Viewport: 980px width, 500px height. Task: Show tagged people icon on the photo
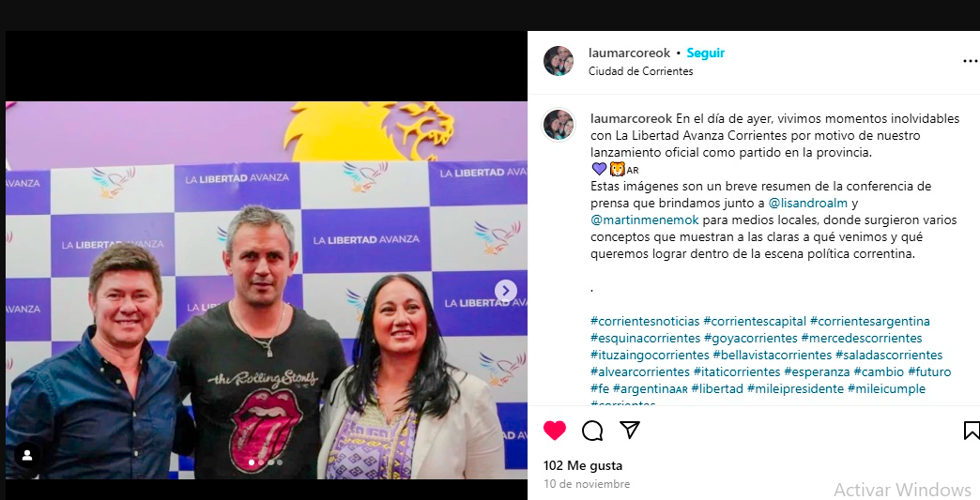(27, 456)
